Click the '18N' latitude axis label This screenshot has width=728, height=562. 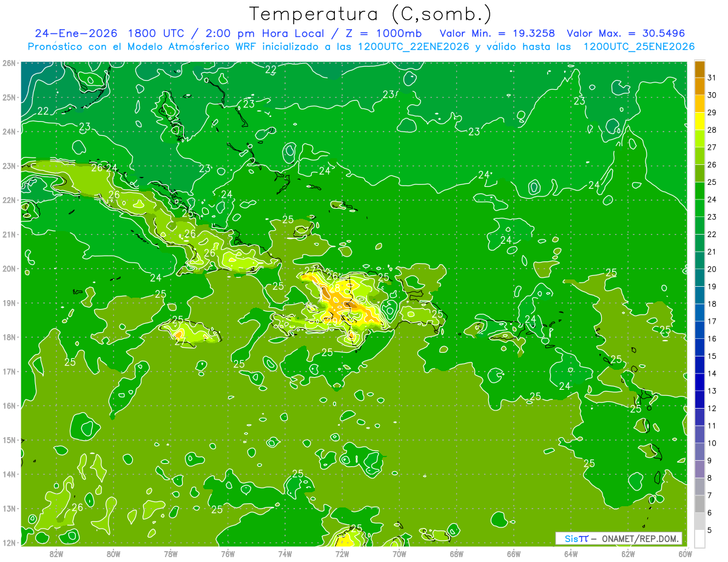tap(8, 337)
